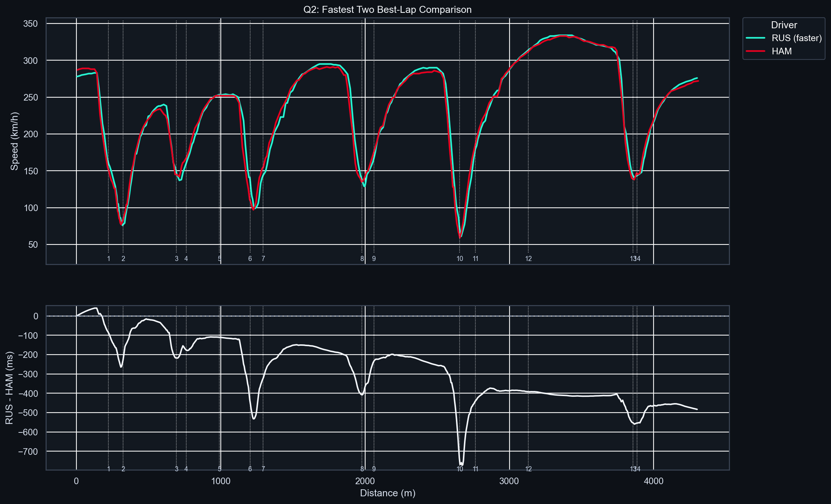
Task: Click the Driver legend title
Action: [784, 25]
